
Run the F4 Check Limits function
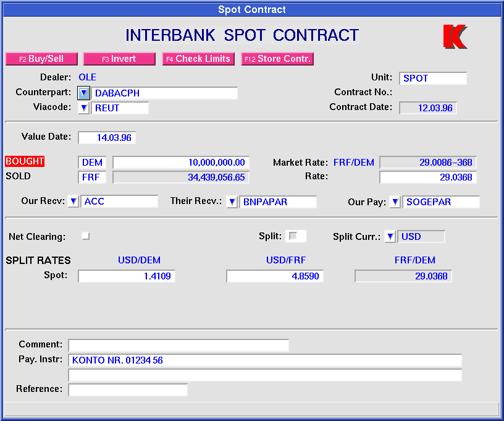[x=198, y=59]
